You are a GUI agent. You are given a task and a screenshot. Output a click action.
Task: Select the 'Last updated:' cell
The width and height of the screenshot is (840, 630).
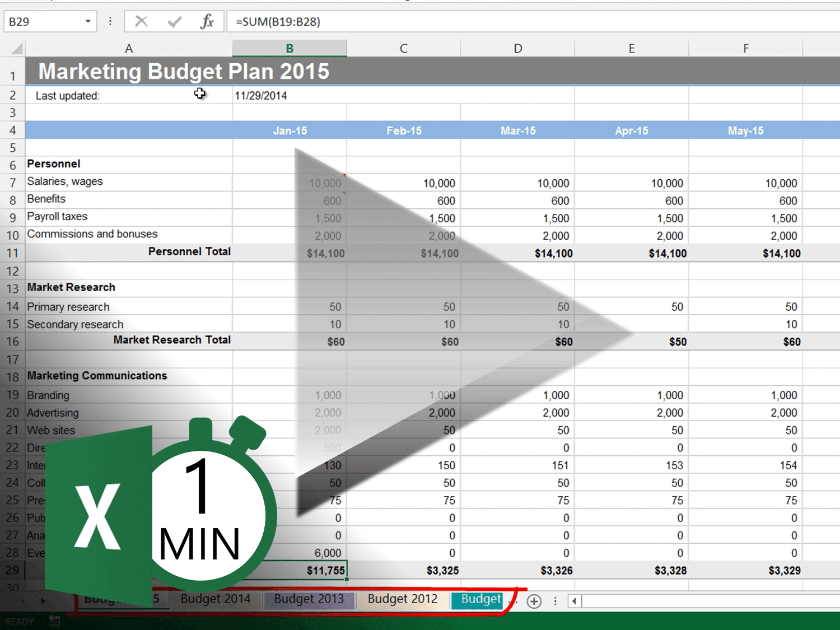[x=129, y=95]
